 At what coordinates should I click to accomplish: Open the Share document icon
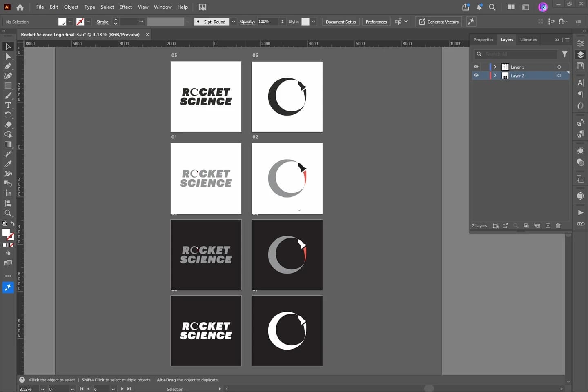(x=466, y=7)
